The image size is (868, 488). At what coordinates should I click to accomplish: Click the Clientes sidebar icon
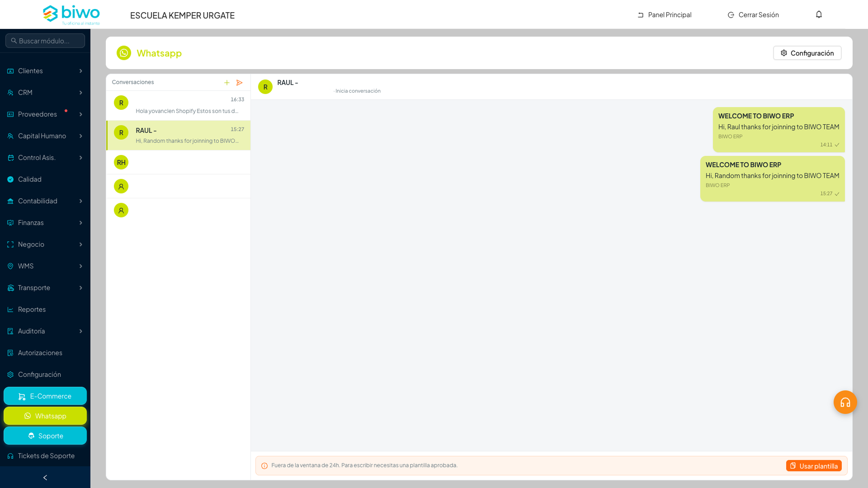tap(10, 71)
